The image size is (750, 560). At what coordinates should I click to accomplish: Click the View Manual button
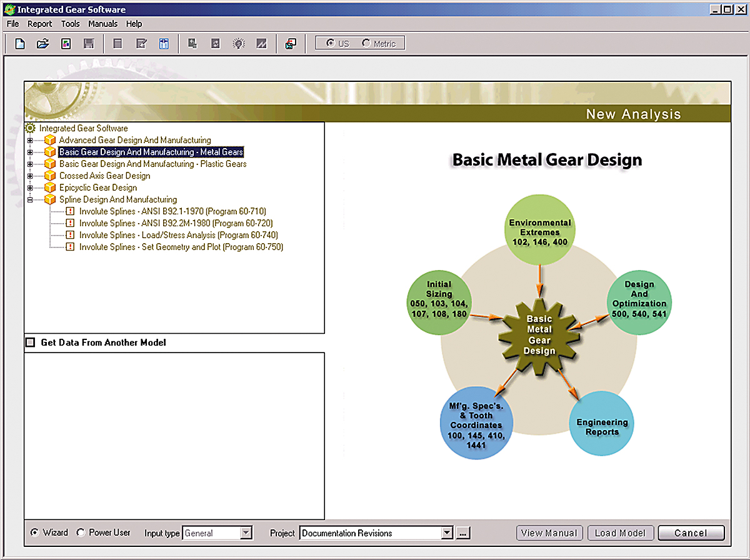(x=549, y=533)
